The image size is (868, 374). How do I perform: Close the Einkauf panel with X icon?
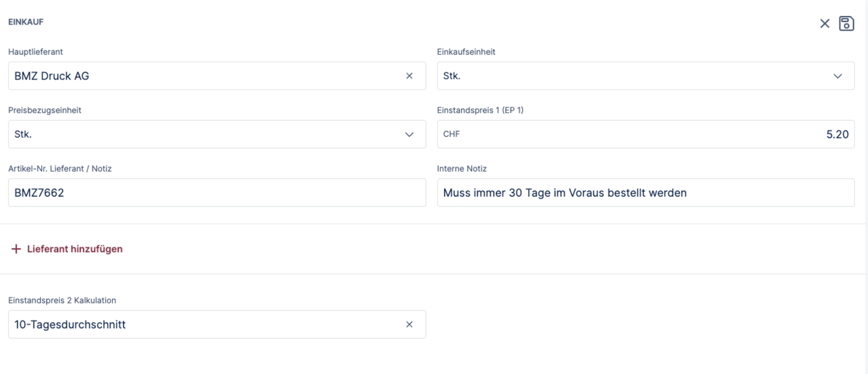pyautogui.click(x=825, y=24)
